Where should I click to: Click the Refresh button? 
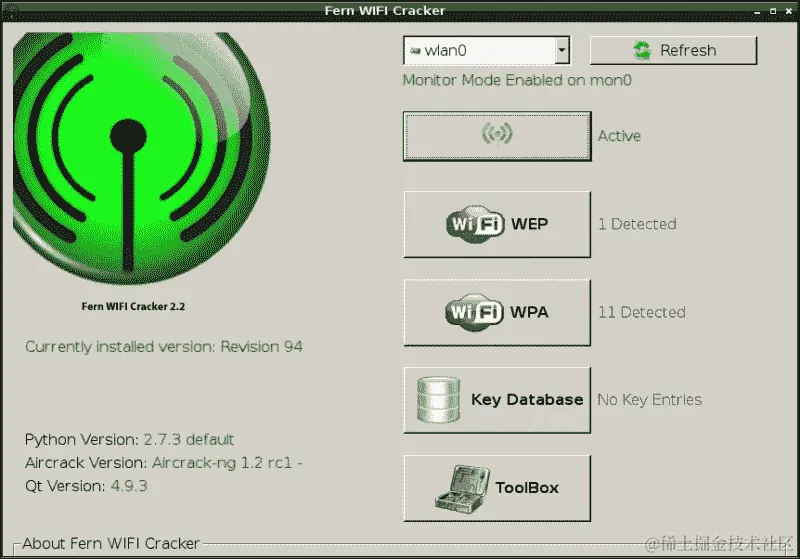pos(673,50)
